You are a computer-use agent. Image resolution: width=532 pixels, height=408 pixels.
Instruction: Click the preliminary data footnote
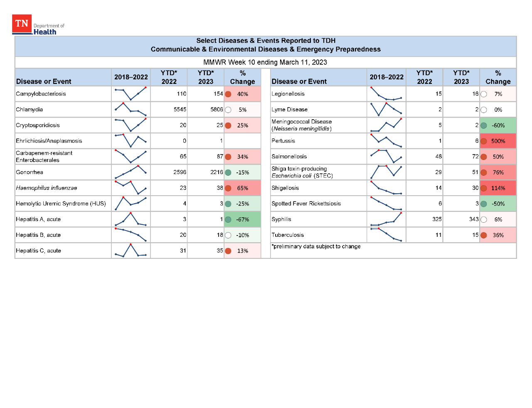click(316, 246)
